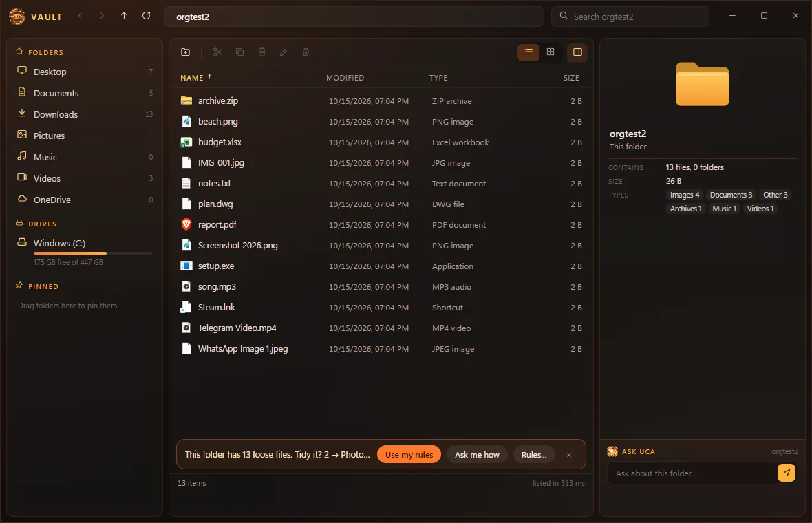Sort files by Modified column

pyautogui.click(x=345, y=78)
